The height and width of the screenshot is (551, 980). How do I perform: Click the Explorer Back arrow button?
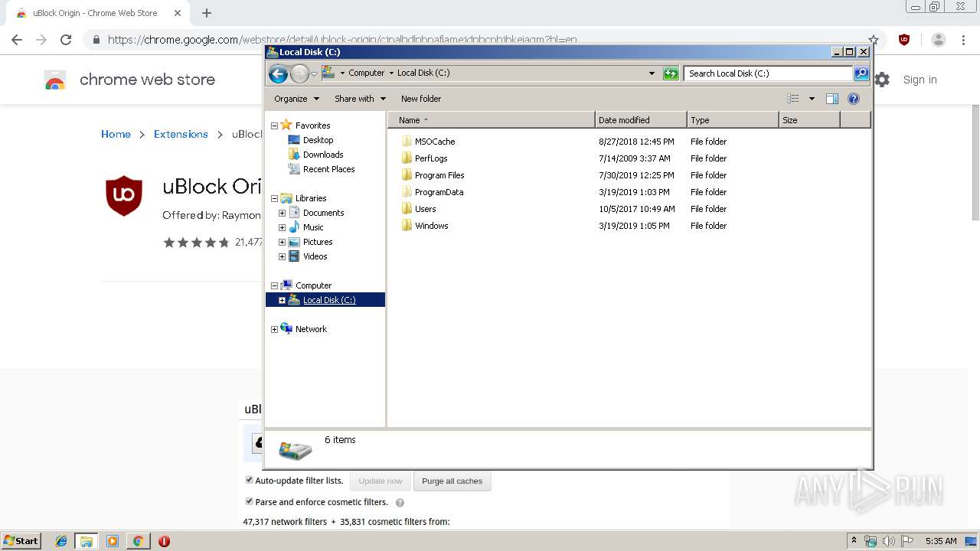pyautogui.click(x=278, y=73)
